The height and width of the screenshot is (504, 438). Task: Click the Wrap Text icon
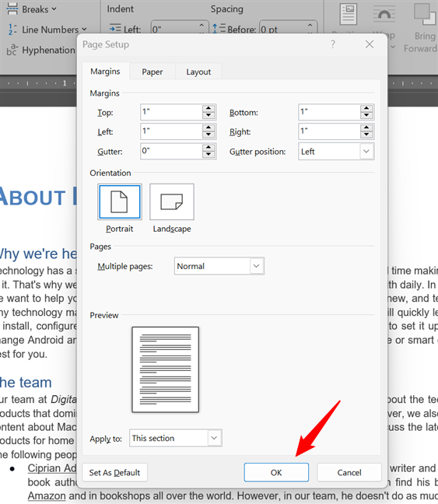[x=384, y=15]
